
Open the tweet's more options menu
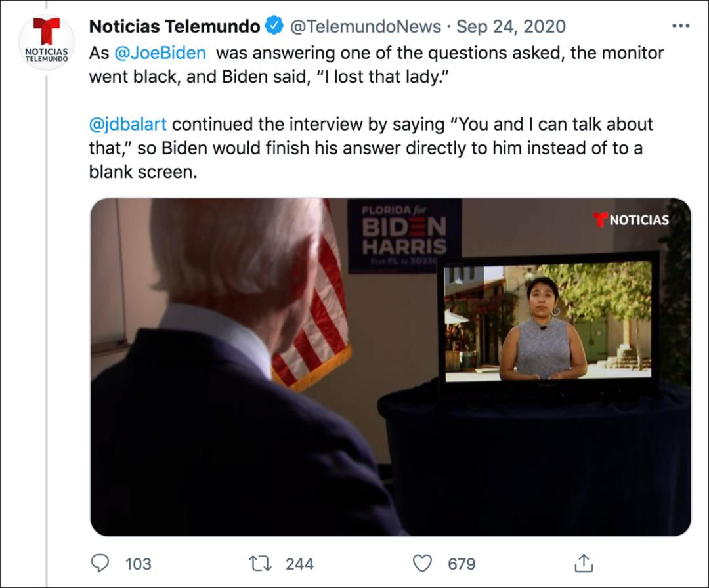tap(681, 26)
